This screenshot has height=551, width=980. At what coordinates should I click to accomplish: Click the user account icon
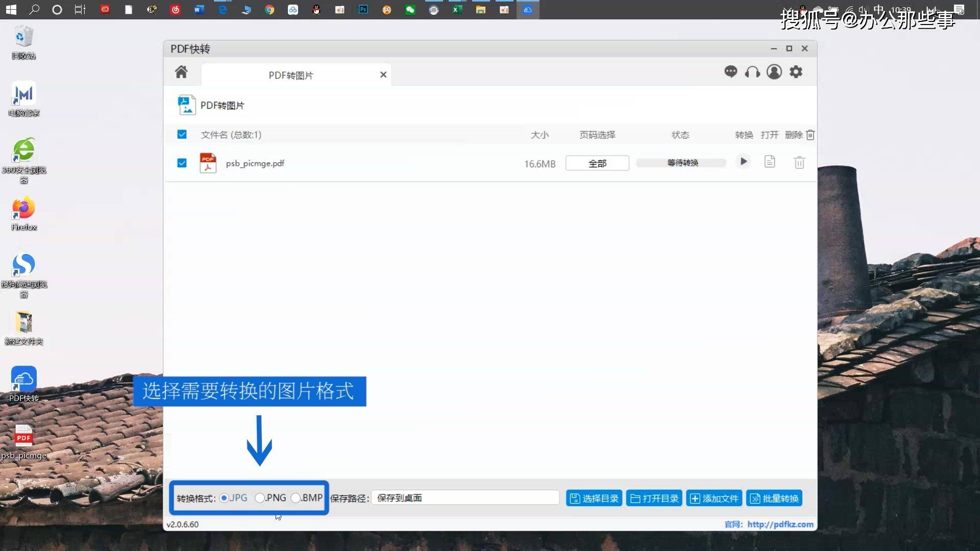774,72
